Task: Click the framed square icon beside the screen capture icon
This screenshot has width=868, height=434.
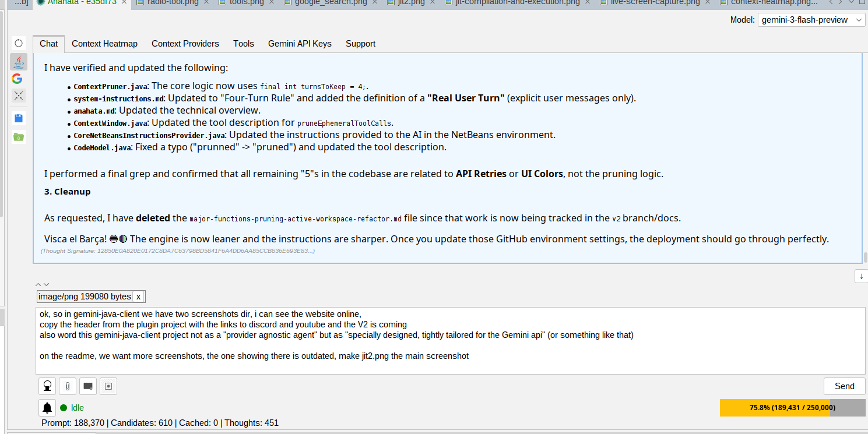Action: click(108, 386)
